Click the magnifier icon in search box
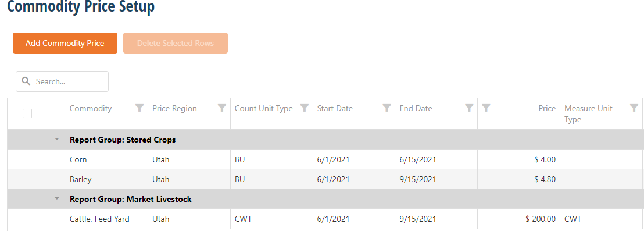 [26, 81]
